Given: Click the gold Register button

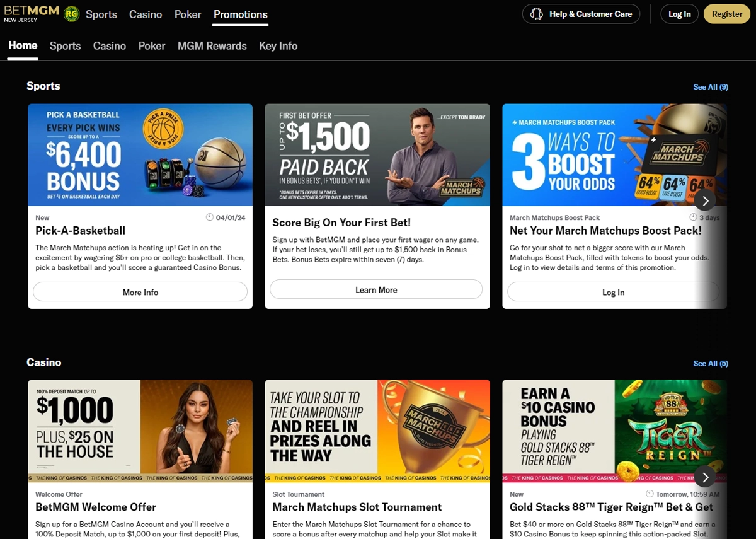Looking at the screenshot, I should click(727, 14).
